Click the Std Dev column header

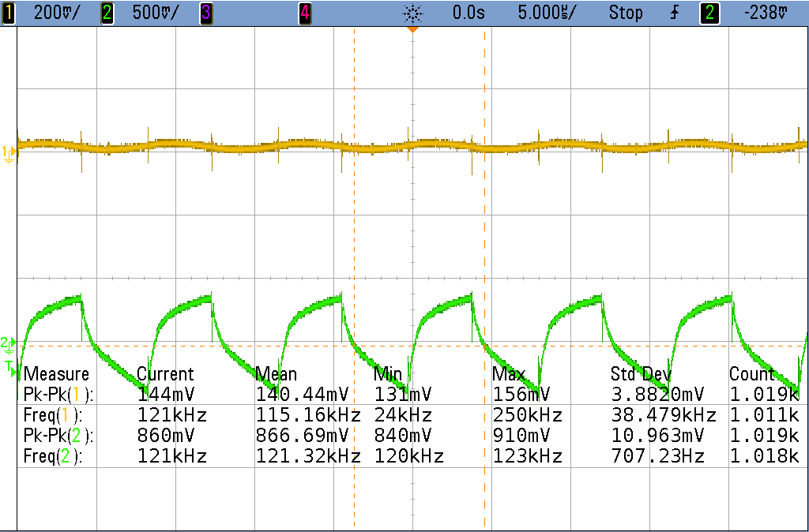coord(641,373)
